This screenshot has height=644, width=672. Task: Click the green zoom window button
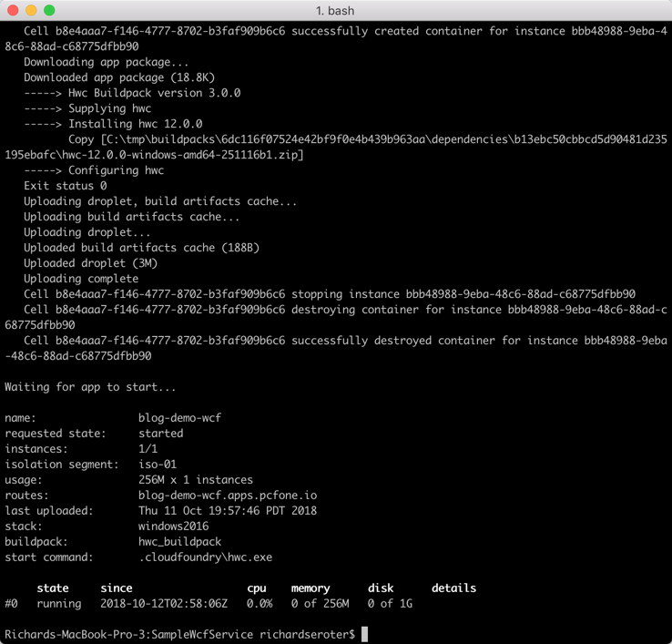[49, 10]
